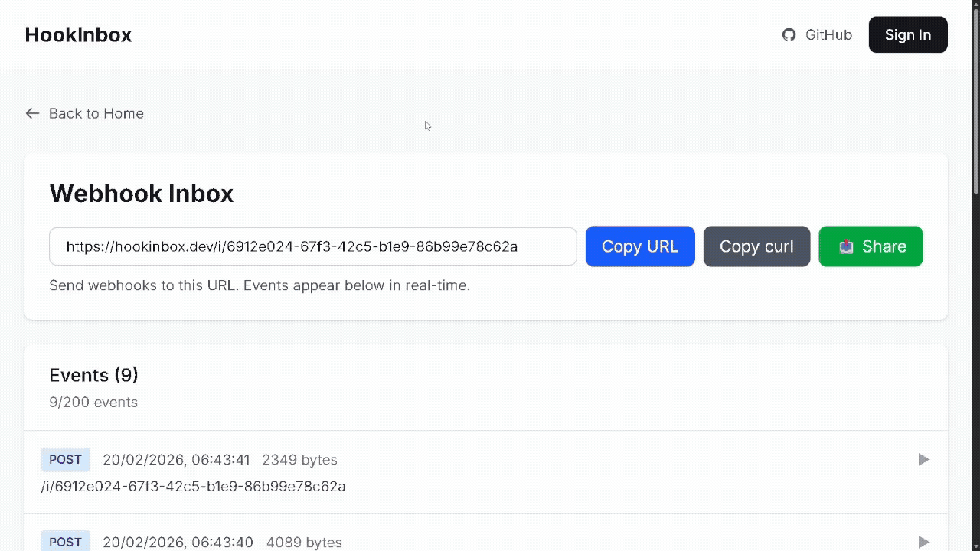Click the Copy URL button

pyautogui.click(x=640, y=246)
